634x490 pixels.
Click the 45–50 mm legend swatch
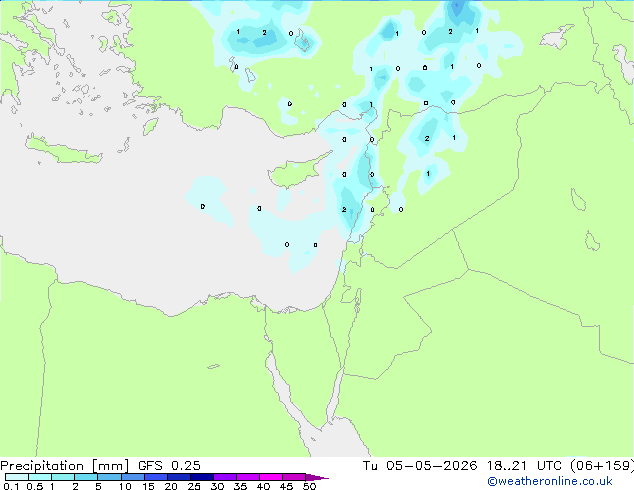point(294,477)
